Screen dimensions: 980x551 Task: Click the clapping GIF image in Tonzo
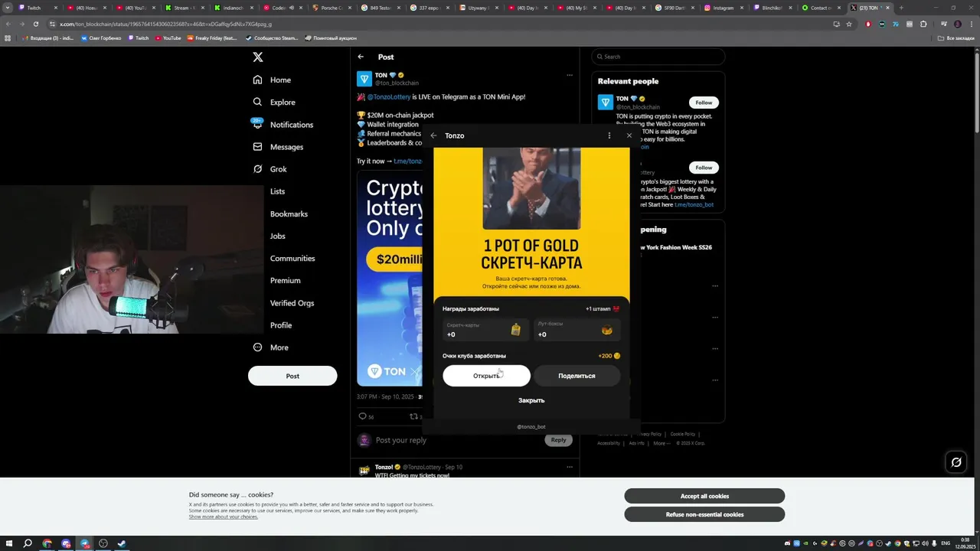(531, 188)
